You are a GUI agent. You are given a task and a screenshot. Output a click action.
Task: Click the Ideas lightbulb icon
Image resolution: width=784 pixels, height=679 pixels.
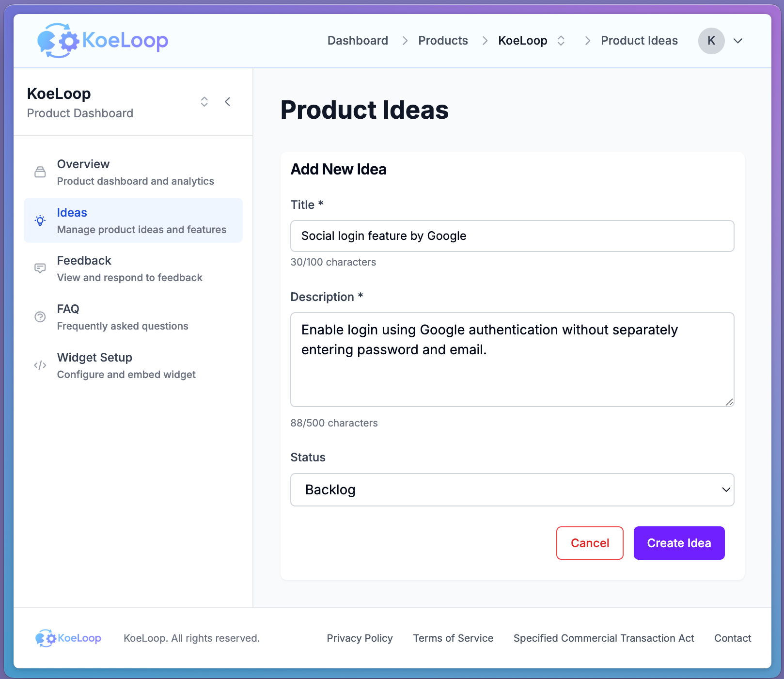pos(40,221)
